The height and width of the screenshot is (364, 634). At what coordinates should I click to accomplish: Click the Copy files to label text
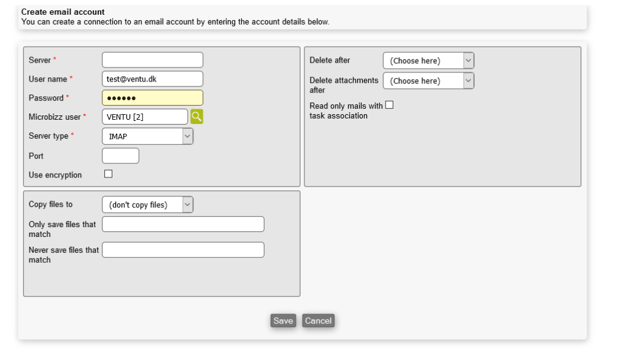pyautogui.click(x=50, y=204)
